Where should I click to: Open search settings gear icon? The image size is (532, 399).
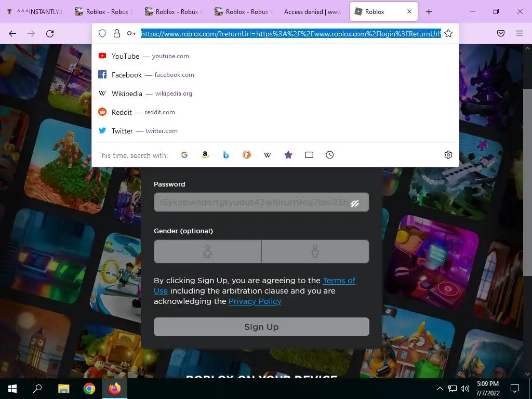(448, 155)
